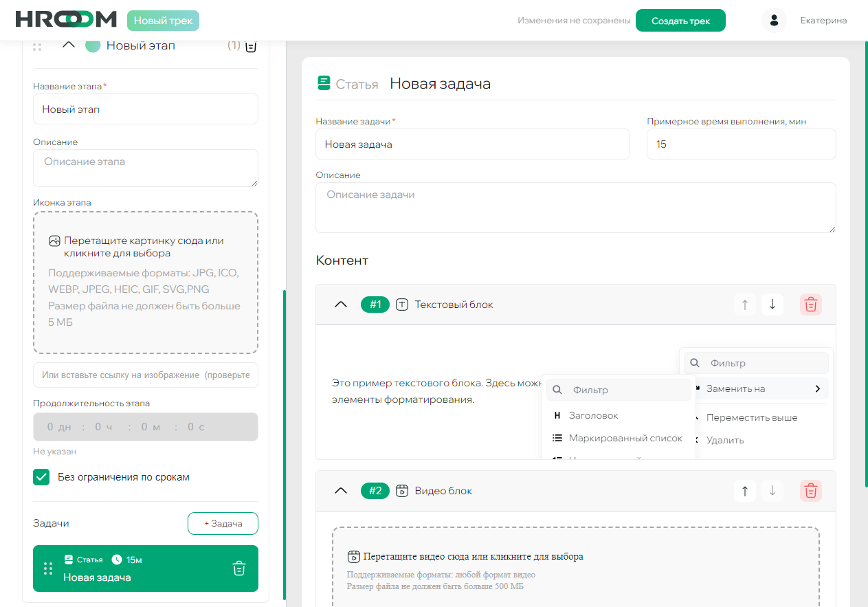Click the delete-stage icon beside Новый этап
The height and width of the screenshot is (607, 868).
(x=250, y=45)
